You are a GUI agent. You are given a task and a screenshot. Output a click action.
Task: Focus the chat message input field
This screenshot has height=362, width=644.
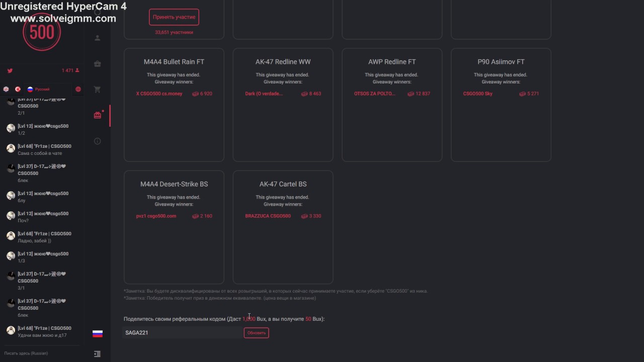(43, 353)
